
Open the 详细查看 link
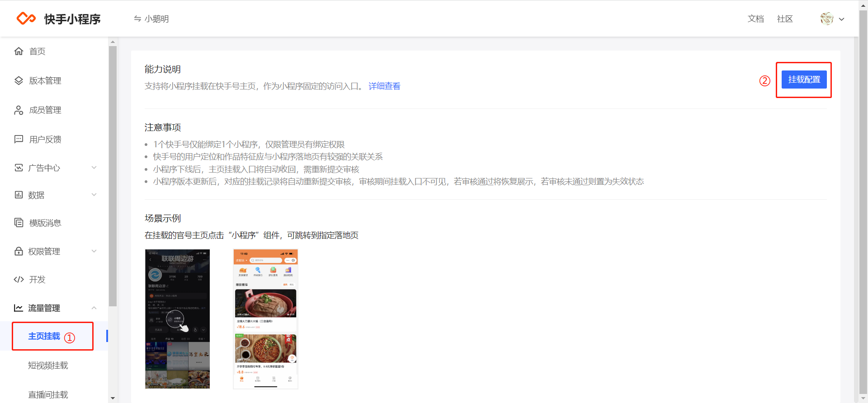[x=384, y=86]
